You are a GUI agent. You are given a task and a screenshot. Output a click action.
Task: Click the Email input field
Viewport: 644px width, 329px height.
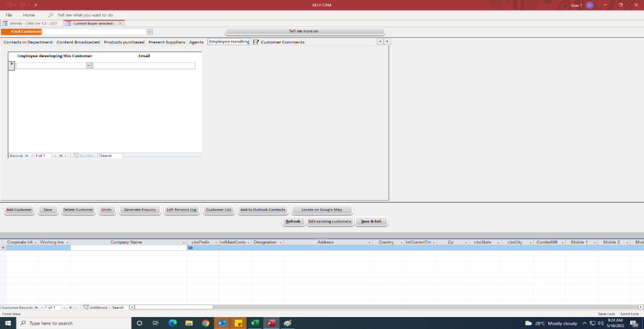click(144, 65)
